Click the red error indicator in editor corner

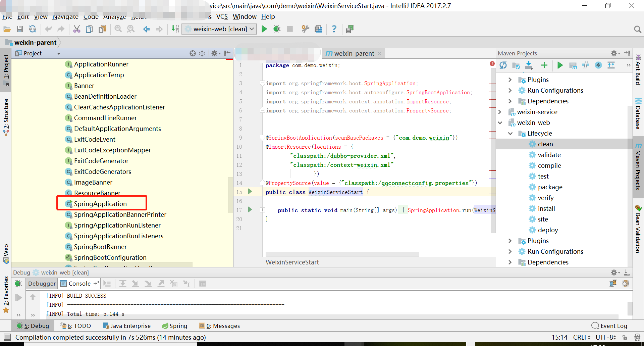click(492, 63)
